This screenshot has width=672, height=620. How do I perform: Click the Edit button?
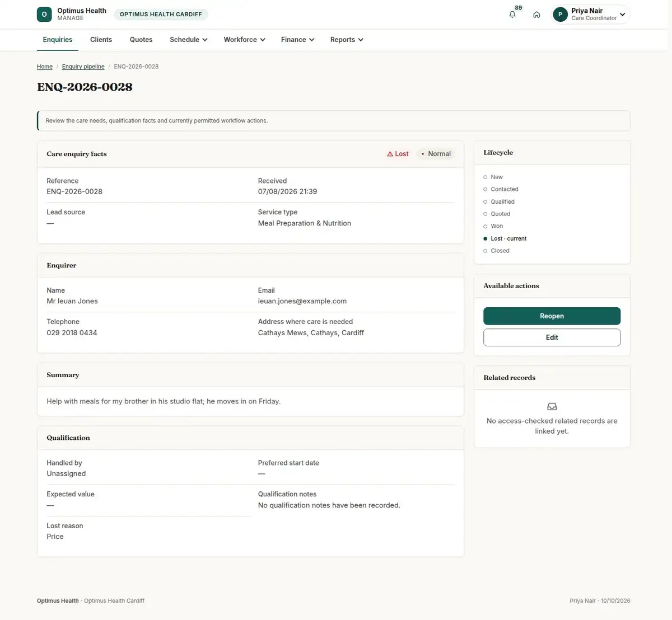[x=552, y=337]
